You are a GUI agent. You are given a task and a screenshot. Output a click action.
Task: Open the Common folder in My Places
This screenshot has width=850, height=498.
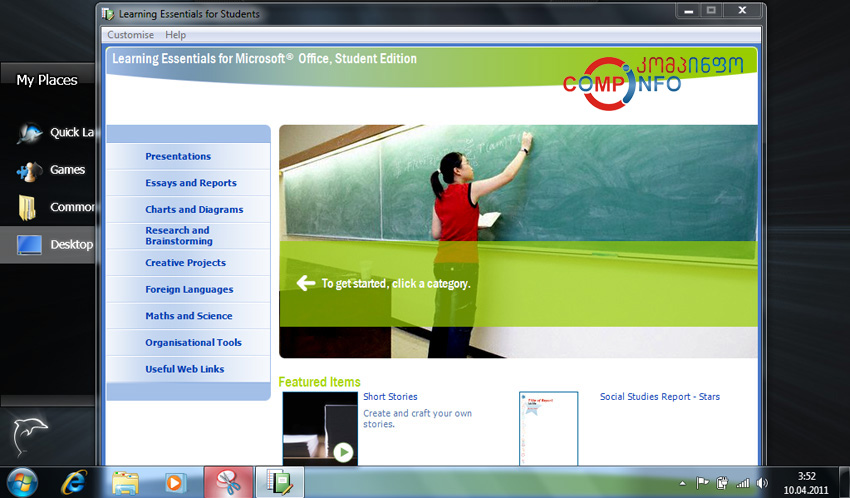click(55, 208)
